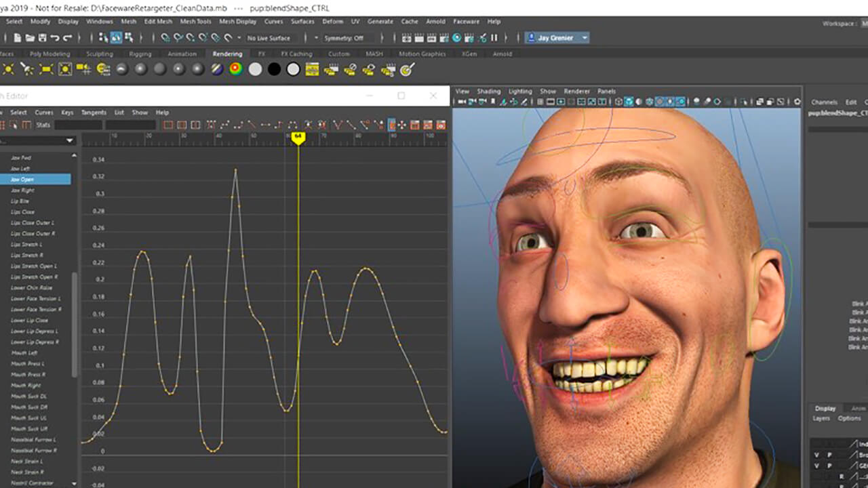
Task: Click the Save Scene icon
Action: click(42, 38)
